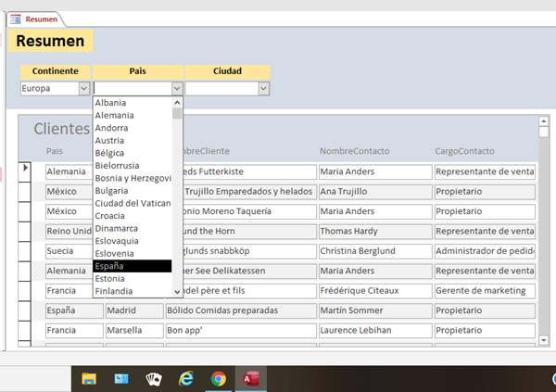
Task: Click the current record selector arrow
Action: pyautogui.click(x=25, y=169)
